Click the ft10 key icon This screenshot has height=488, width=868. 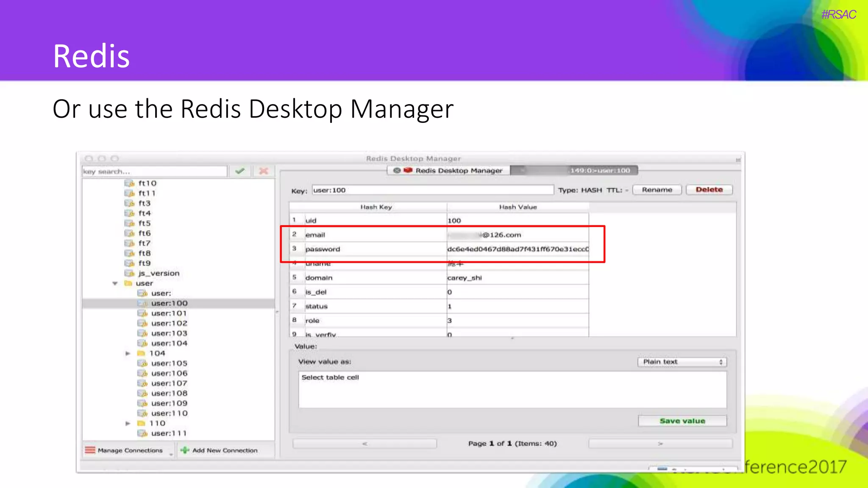coord(129,183)
